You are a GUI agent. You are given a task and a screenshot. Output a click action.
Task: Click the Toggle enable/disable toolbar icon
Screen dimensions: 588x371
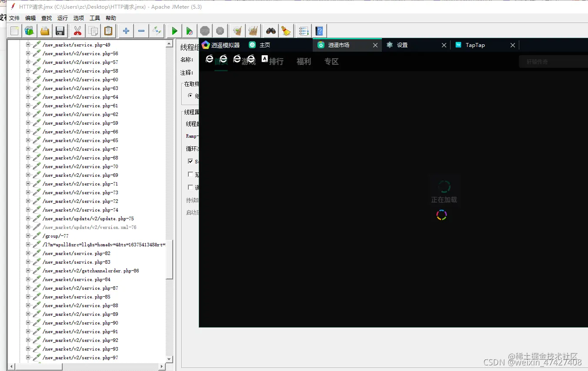157,31
